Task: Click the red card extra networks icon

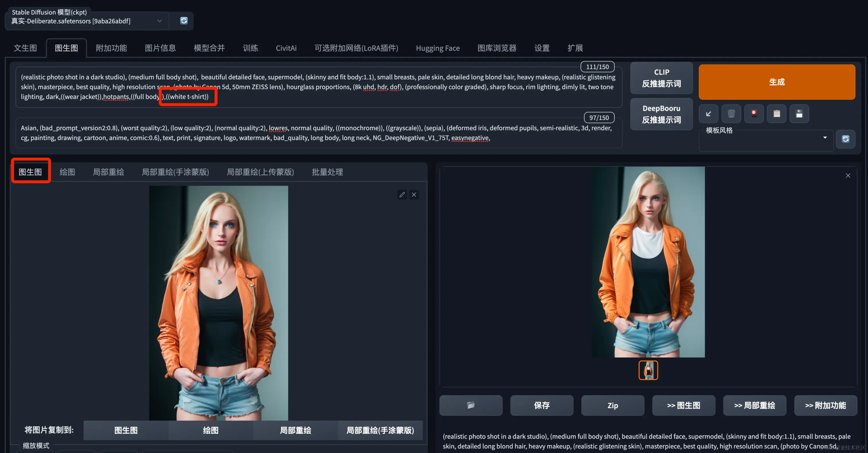Action: pyautogui.click(x=754, y=114)
